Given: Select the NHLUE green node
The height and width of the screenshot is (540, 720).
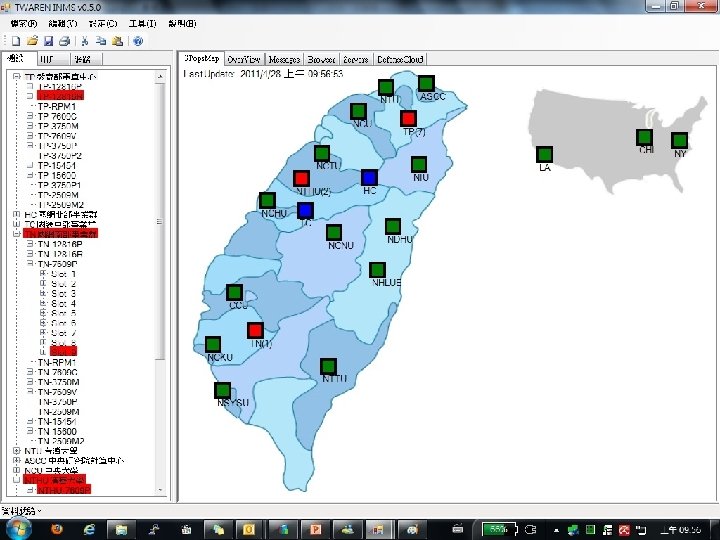Looking at the screenshot, I should coord(377,270).
